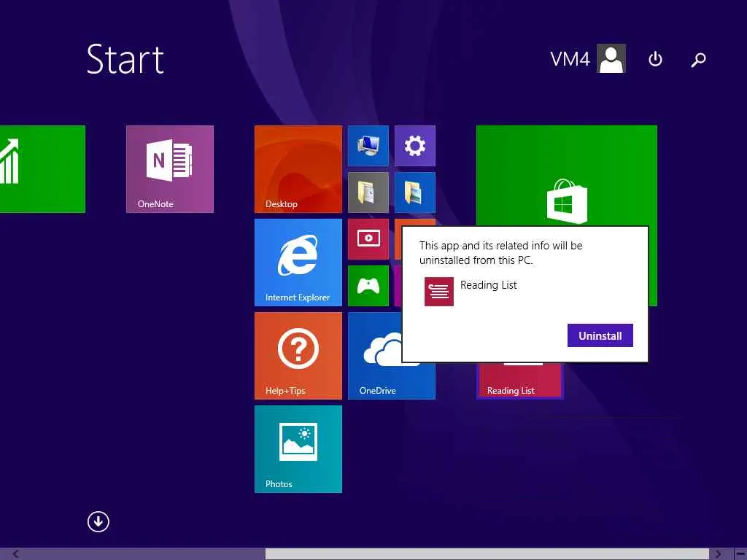Open the green chart tile at left edge
The height and width of the screenshot is (560, 747).
42,169
